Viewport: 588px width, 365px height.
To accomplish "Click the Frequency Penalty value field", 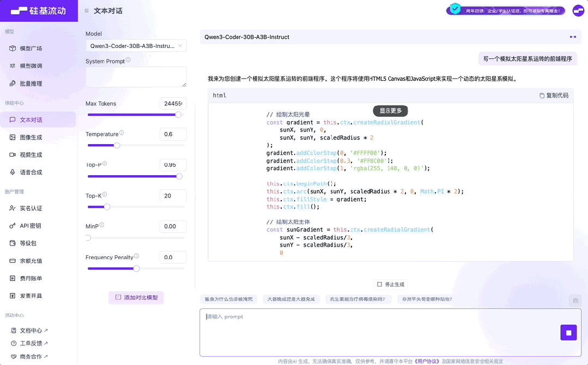I will pos(173,257).
